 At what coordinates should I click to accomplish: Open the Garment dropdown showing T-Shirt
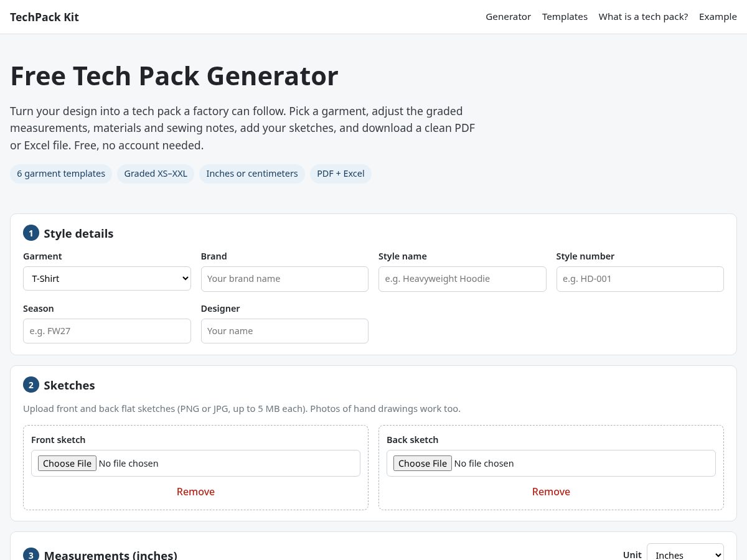pos(107,279)
